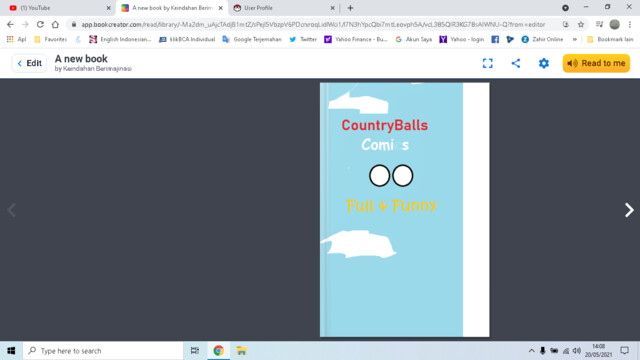The width and height of the screenshot is (640, 360).
Task: Open the Chrome profile avatar
Action: [x=614, y=24]
